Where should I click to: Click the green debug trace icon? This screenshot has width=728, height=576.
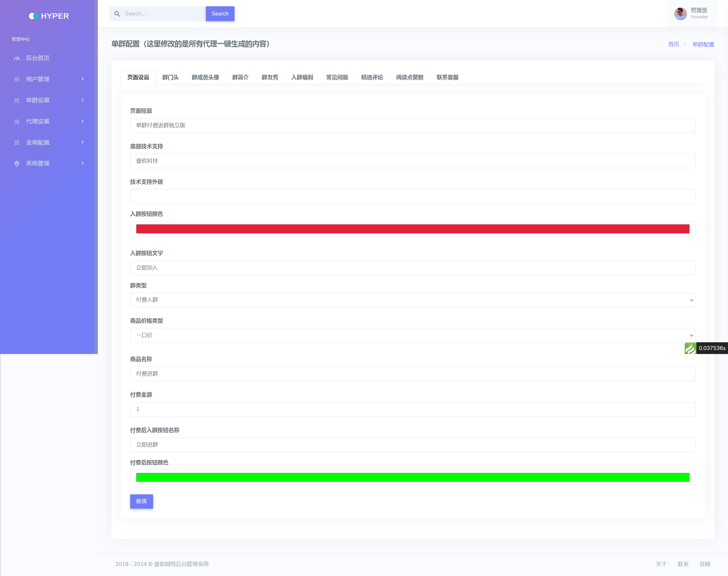(x=690, y=348)
